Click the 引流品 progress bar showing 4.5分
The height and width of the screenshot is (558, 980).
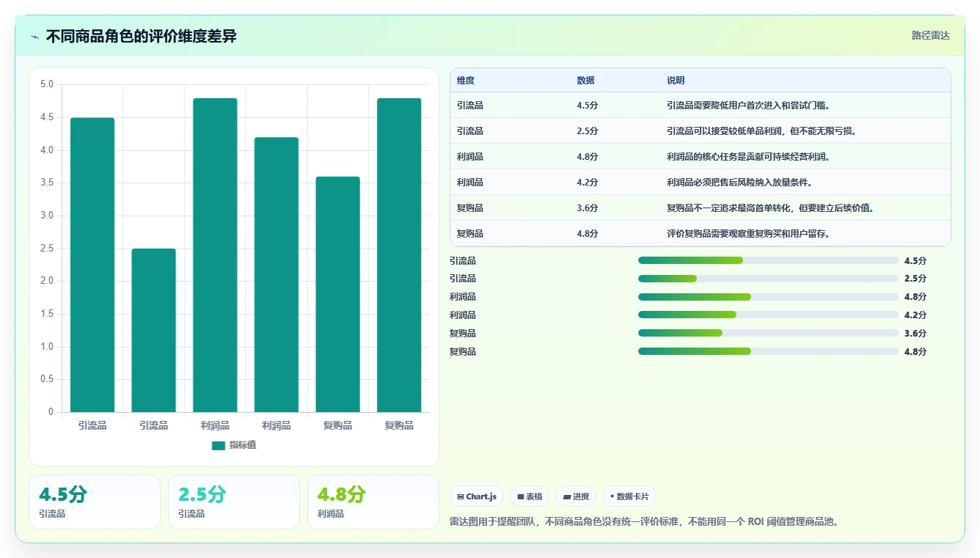click(768, 260)
